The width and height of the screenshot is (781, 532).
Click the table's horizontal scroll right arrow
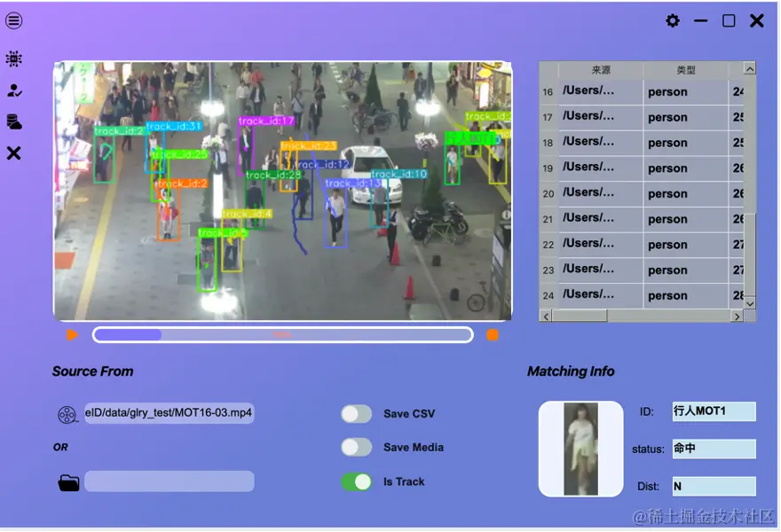pos(738,317)
